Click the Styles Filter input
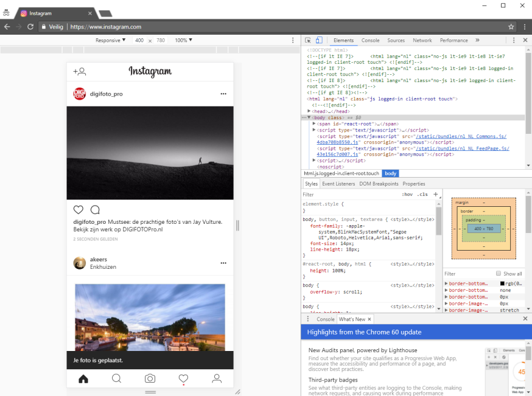 [x=351, y=195]
